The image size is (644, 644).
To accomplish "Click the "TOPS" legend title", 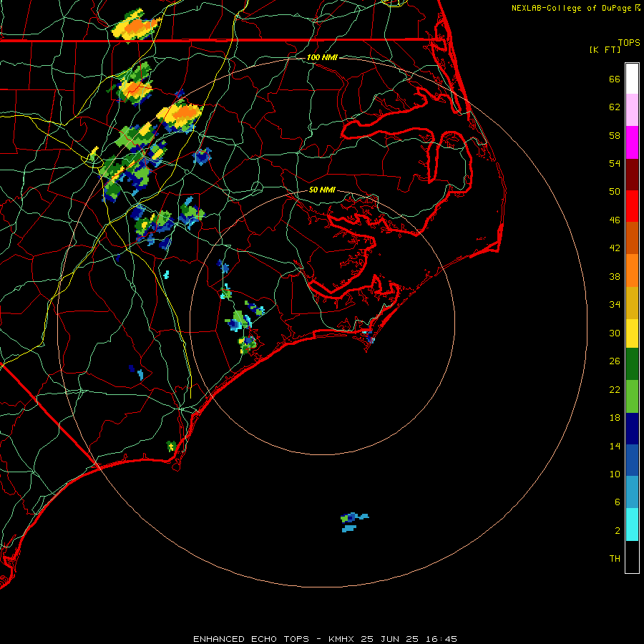I will coord(629,42).
